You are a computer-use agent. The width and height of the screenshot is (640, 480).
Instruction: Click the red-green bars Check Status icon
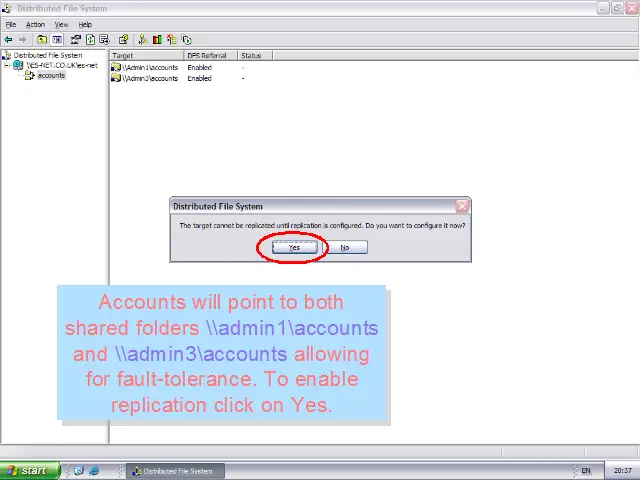pyautogui.click(x=157, y=40)
